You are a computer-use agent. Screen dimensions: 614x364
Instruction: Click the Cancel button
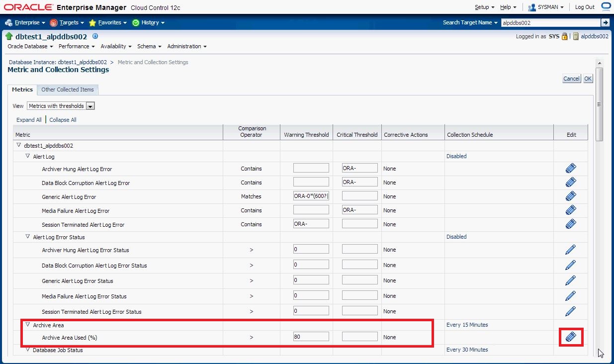coord(571,79)
